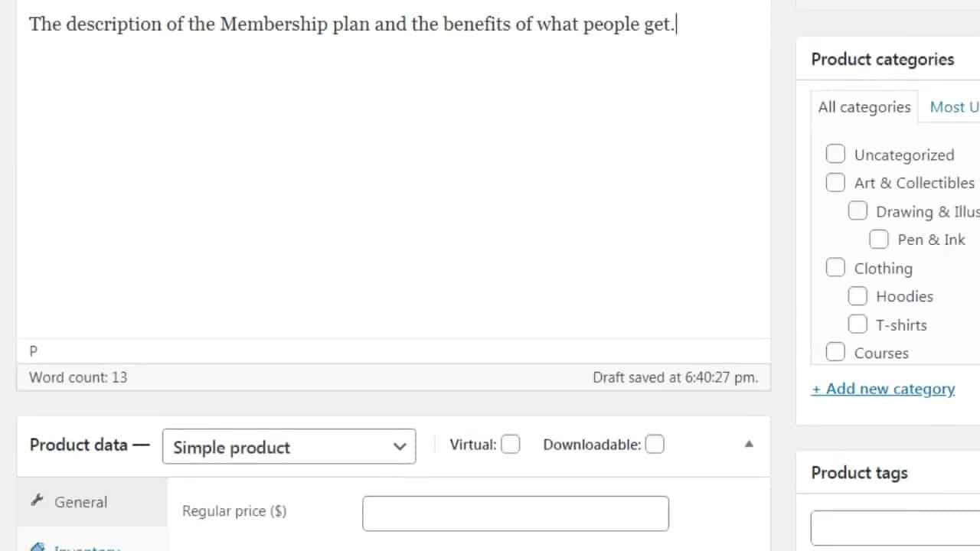Check the Drawing & Illustration subcategory
The height and width of the screenshot is (551, 980).
(857, 211)
